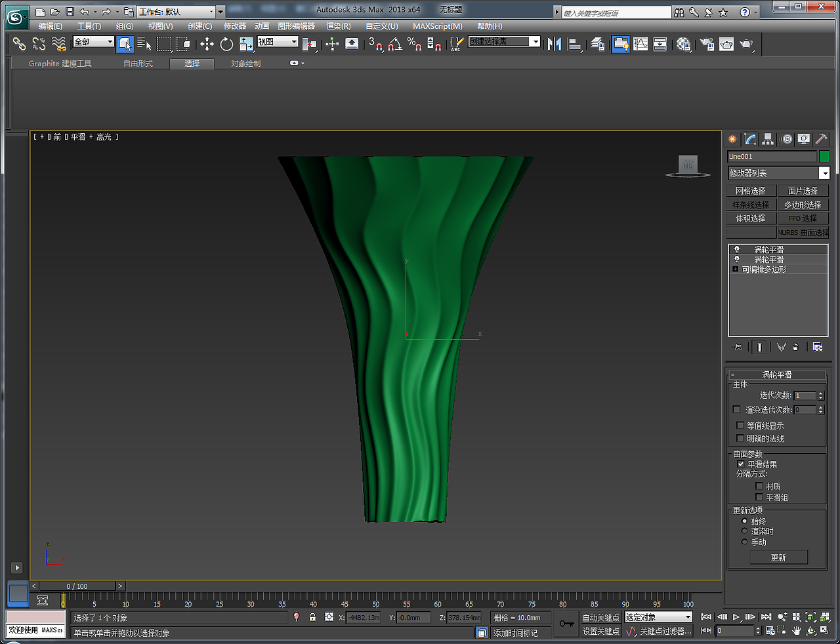The width and height of the screenshot is (840, 644).
Task: Click the Unlink Selection tool
Action: (39, 44)
